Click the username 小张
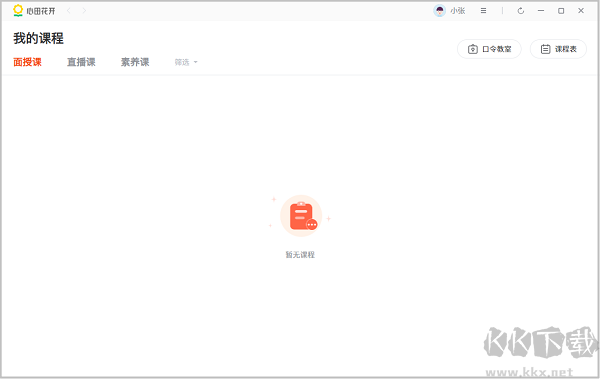The image size is (600, 379). [x=458, y=11]
